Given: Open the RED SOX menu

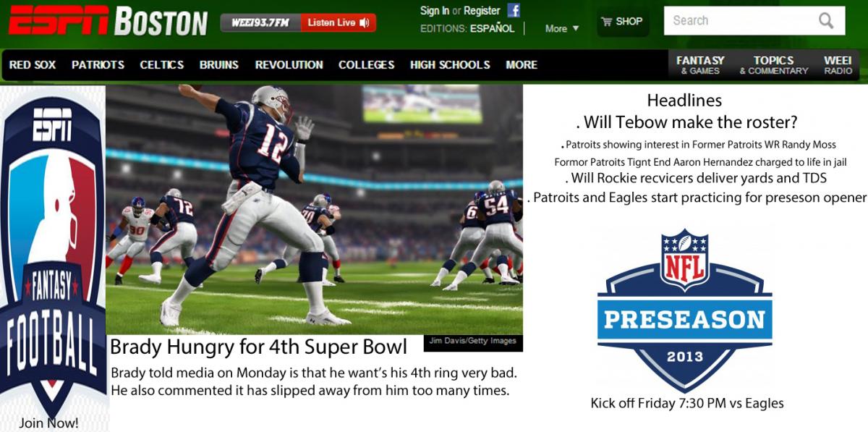Looking at the screenshot, I should click(x=33, y=65).
